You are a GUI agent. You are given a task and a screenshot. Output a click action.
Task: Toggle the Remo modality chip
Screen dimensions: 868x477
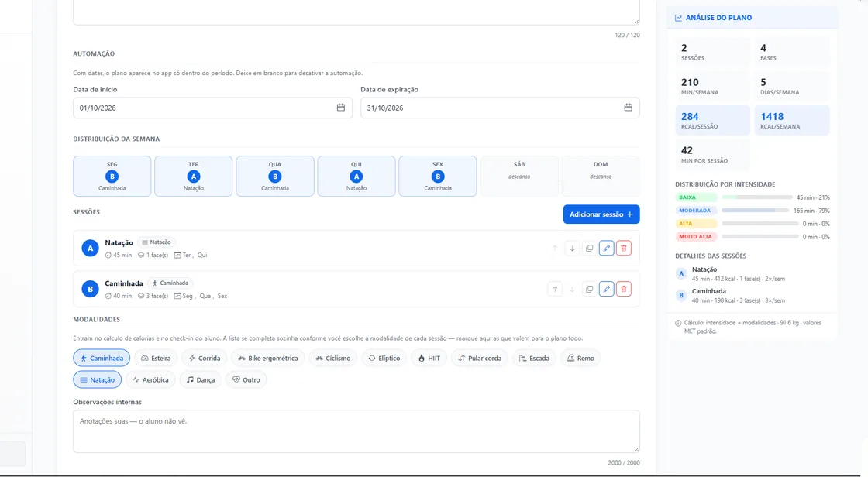[580, 358]
